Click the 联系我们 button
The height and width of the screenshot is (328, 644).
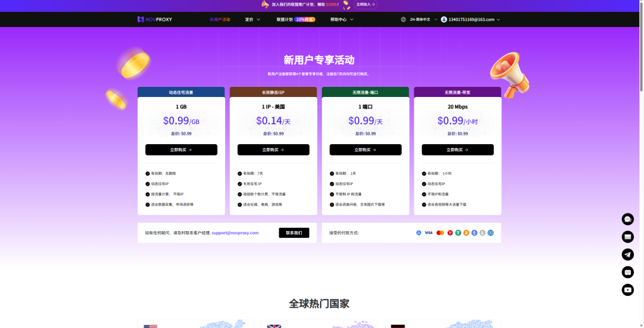point(294,233)
